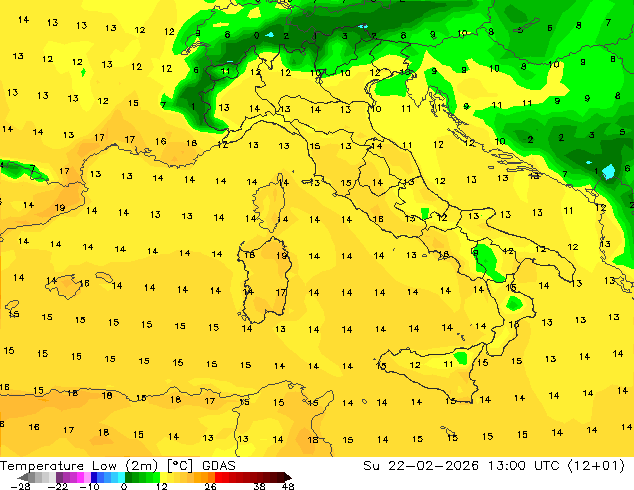Click the -10 legend scale label
The height and width of the screenshot is (490, 634).
(89, 486)
